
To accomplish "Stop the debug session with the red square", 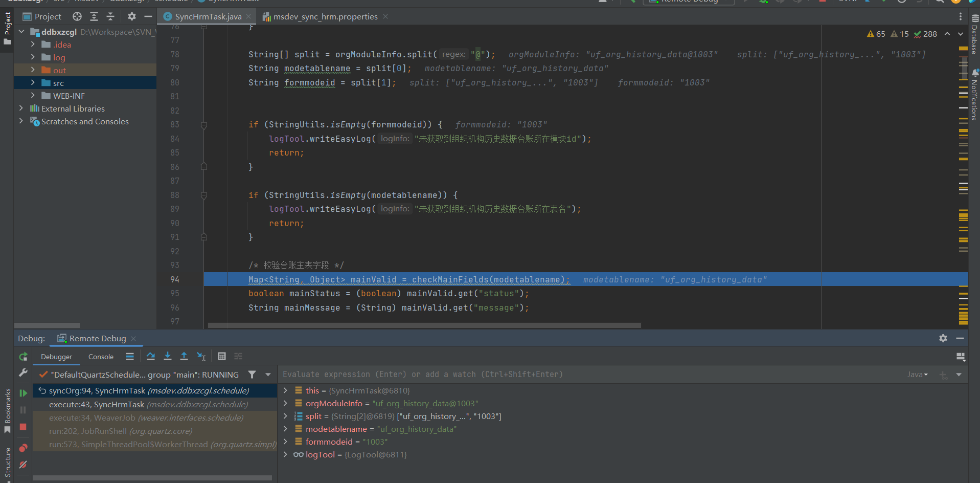I will pos(22,427).
